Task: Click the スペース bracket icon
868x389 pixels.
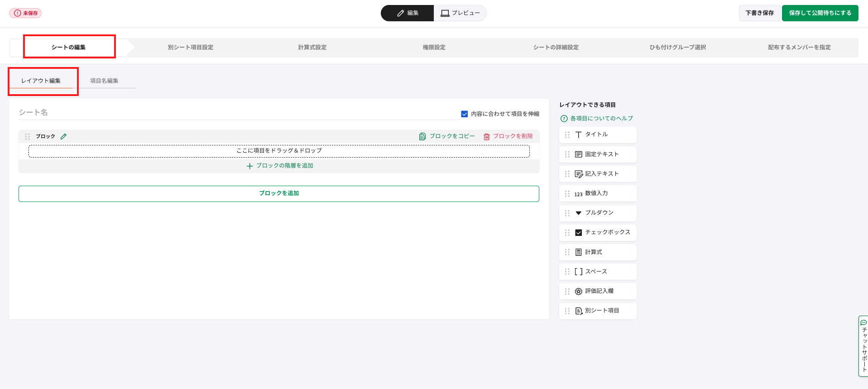Action: (578, 272)
